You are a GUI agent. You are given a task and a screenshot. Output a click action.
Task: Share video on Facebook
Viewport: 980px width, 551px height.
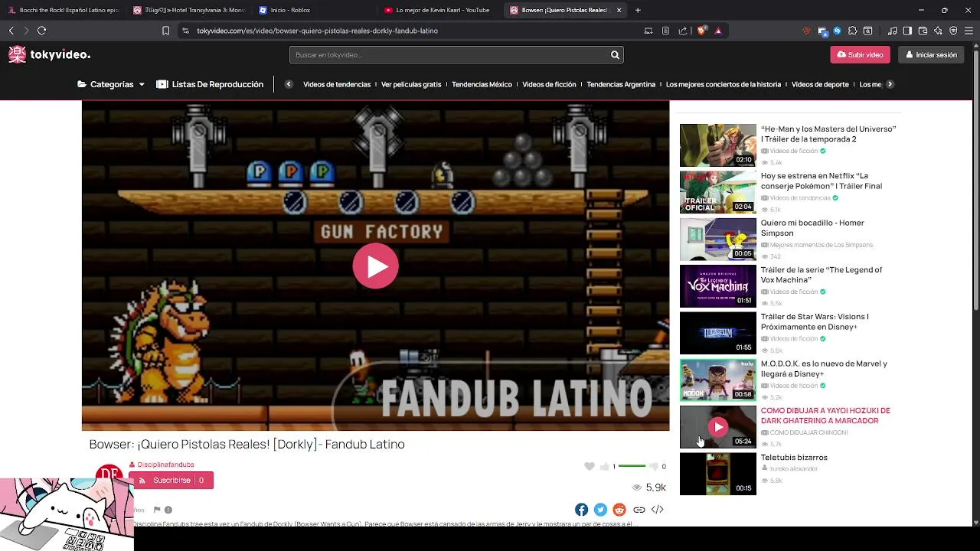[x=582, y=510]
